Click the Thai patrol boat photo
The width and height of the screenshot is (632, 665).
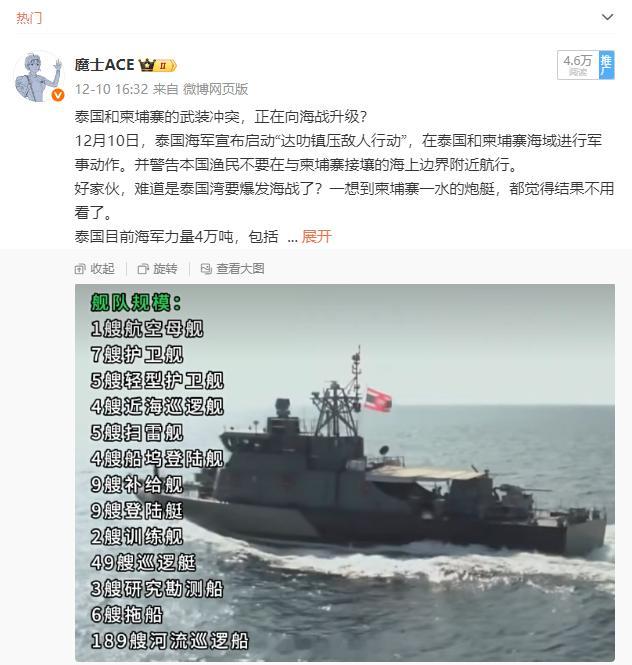(x=345, y=472)
